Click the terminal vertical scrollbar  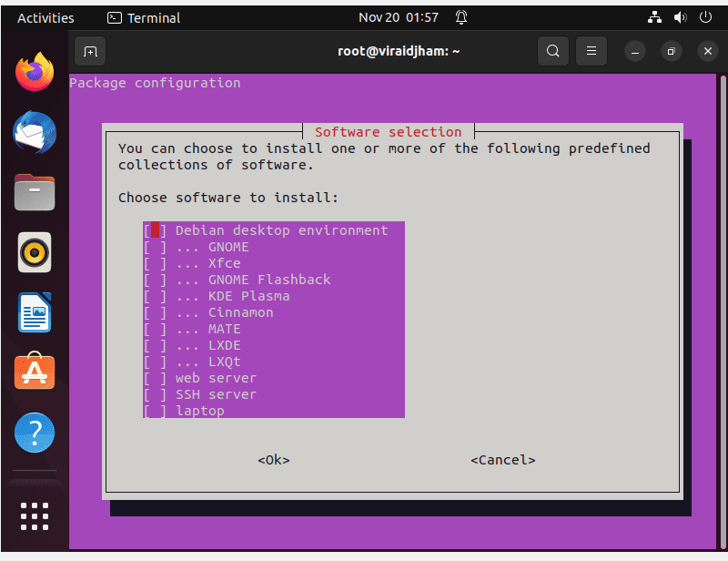(723, 311)
